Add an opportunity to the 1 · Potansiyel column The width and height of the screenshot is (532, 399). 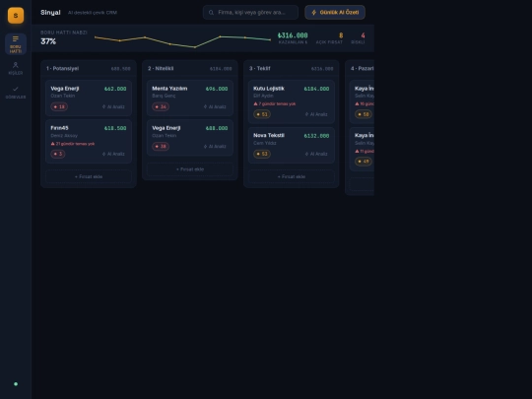89,176
